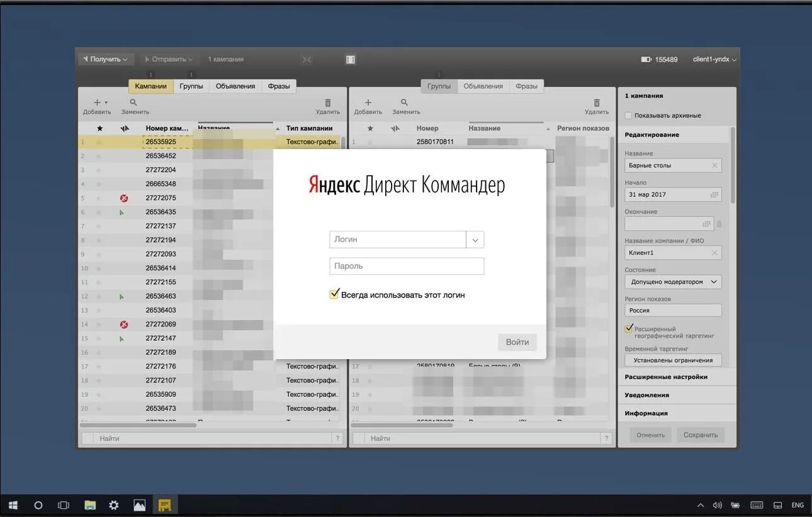Open the Windows Start menu
This screenshot has width=812, height=517.
click(x=13, y=505)
